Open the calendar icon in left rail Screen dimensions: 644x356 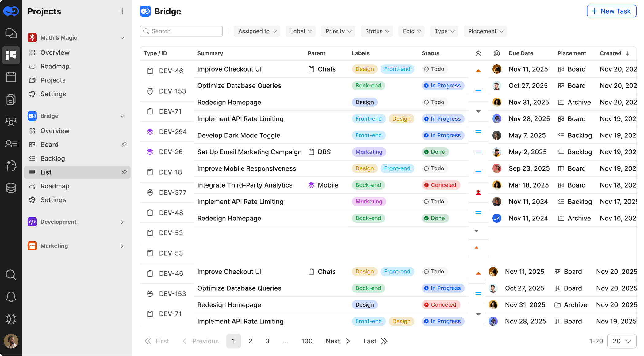point(11,77)
